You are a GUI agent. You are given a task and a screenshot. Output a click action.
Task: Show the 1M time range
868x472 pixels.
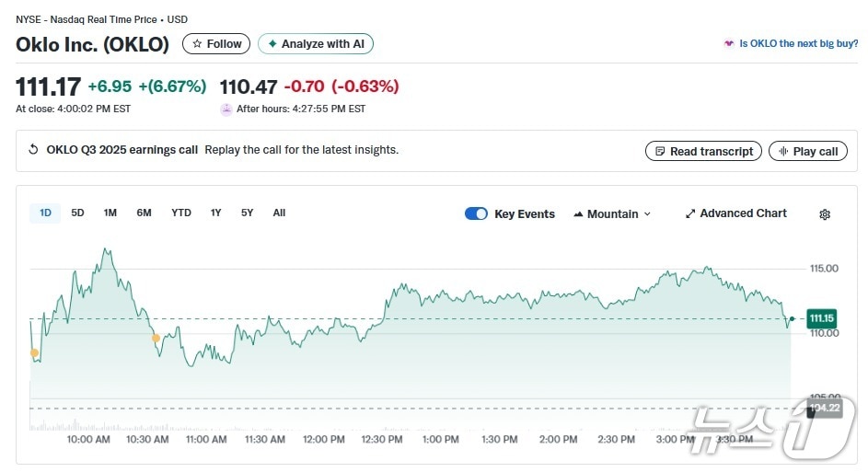(x=110, y=213)
